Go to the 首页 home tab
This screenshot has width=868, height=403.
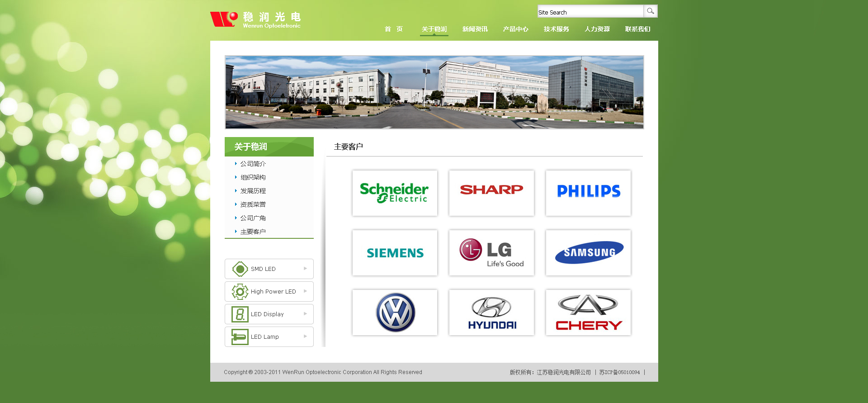point(393,29)
